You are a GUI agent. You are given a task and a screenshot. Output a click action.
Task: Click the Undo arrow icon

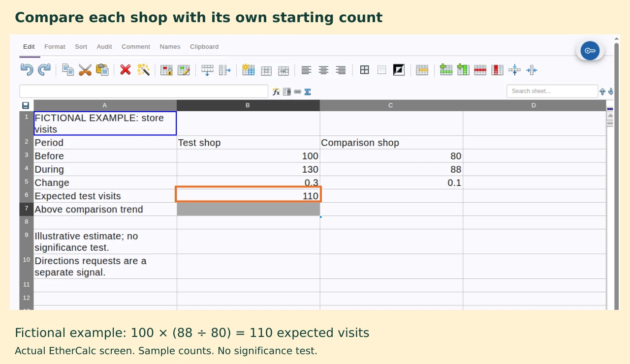pos(27,70)
